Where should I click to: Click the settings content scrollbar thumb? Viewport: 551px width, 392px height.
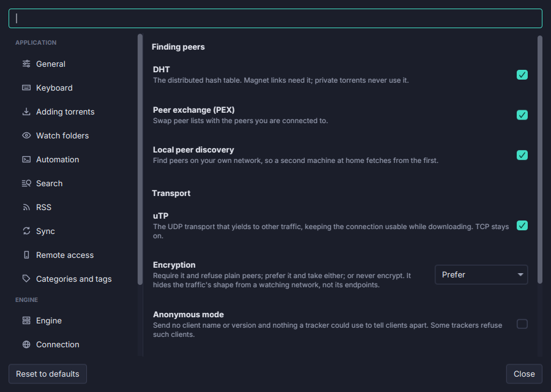pos(540,160)
